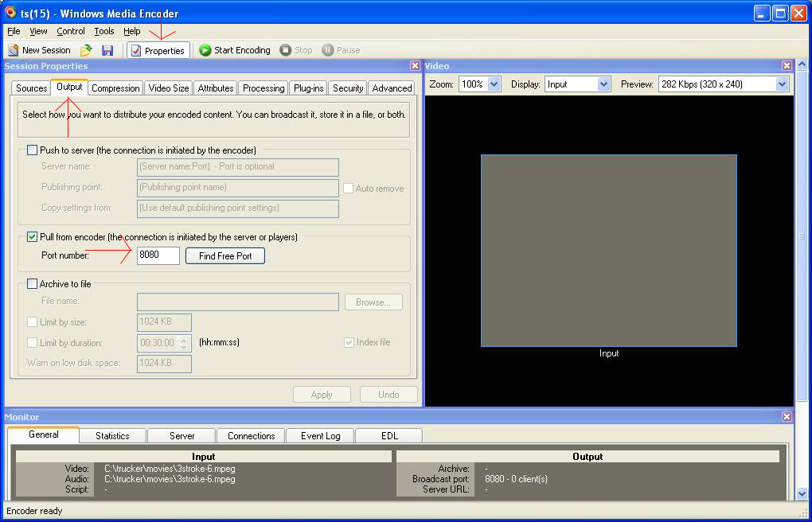
Task: Switch to the Processing tab
Action: (264, 88)
